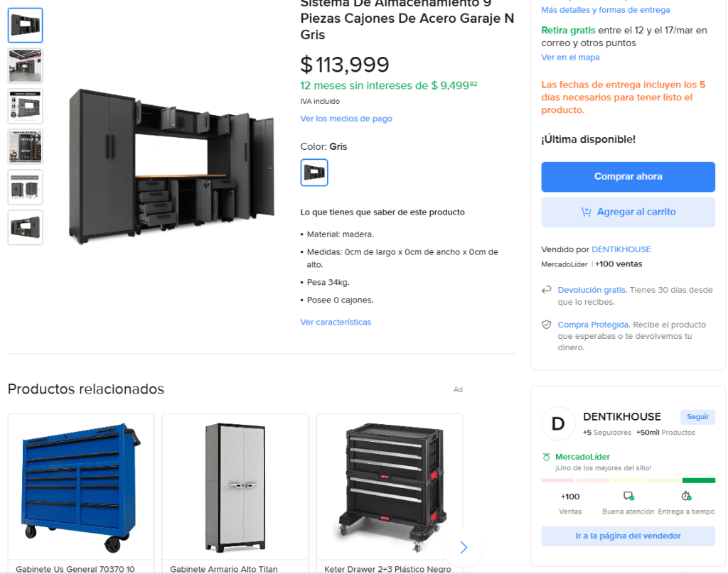
Task: Open Ver los medios de pago link
Action: pos(346,119)
